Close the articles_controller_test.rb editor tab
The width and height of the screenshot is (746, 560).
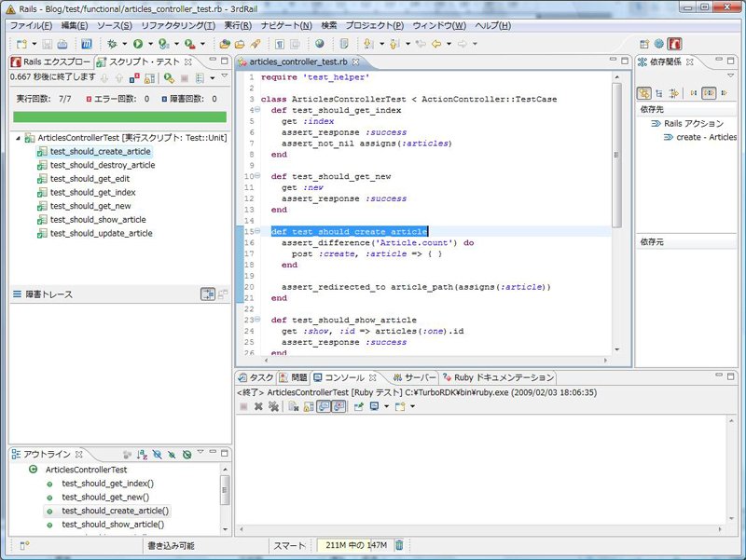[355, 61]
